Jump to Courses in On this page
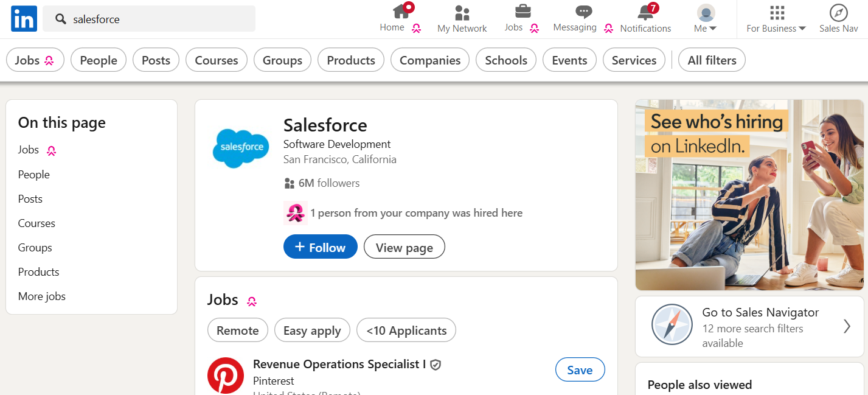This screenshot has width=868, height=395. tap(36, 223)
